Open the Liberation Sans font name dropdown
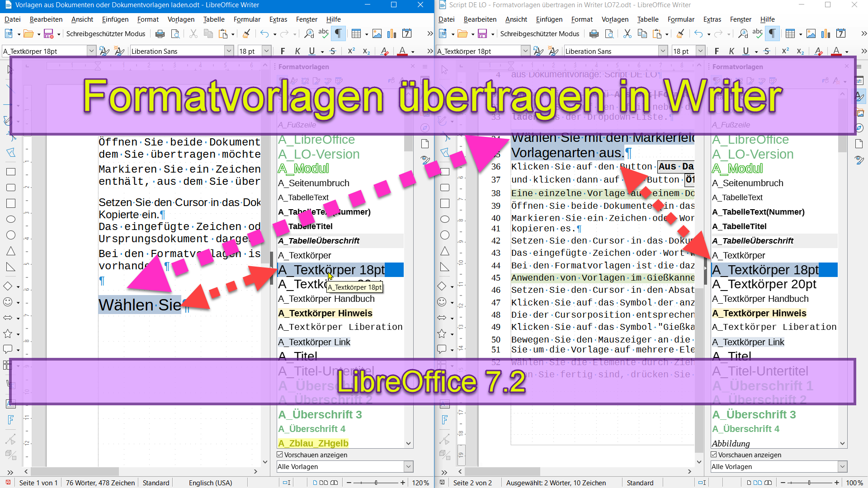 pos(229,51)
